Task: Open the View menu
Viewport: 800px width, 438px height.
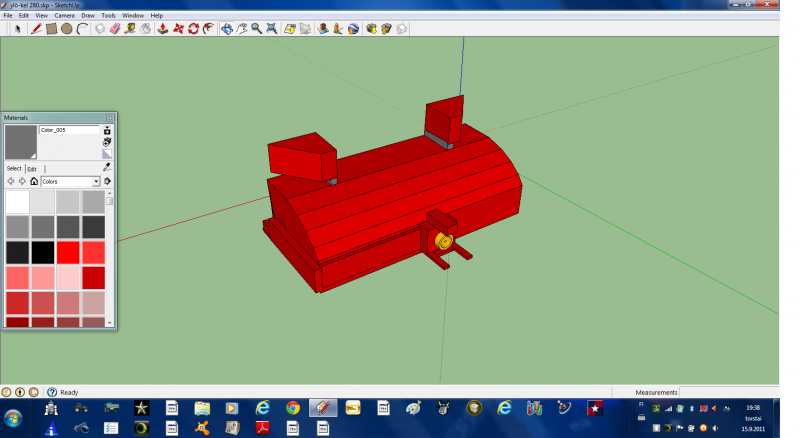Action: coord(41,16)
